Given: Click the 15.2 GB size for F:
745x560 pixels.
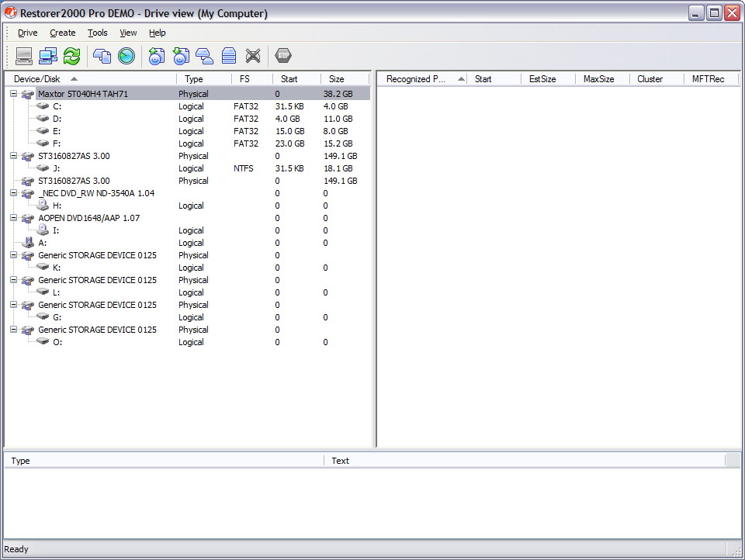Looking at the screenshot, I should [338, 143].
